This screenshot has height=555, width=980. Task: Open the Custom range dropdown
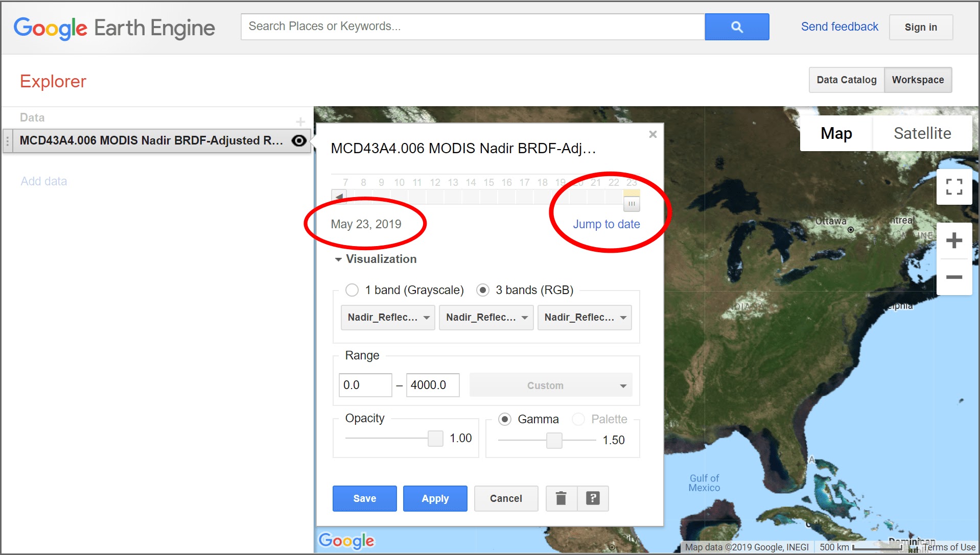(551, 385)
